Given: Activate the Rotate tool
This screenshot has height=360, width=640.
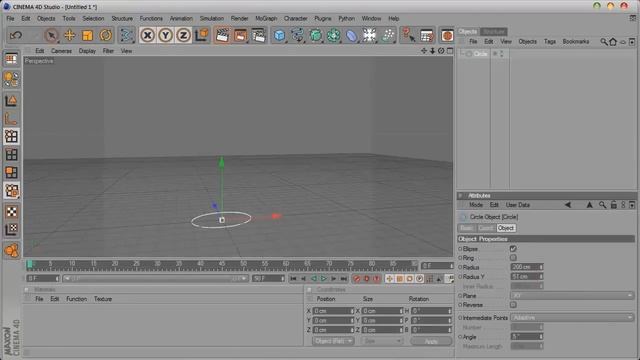Looking at the screenshot, I should 105,36.
